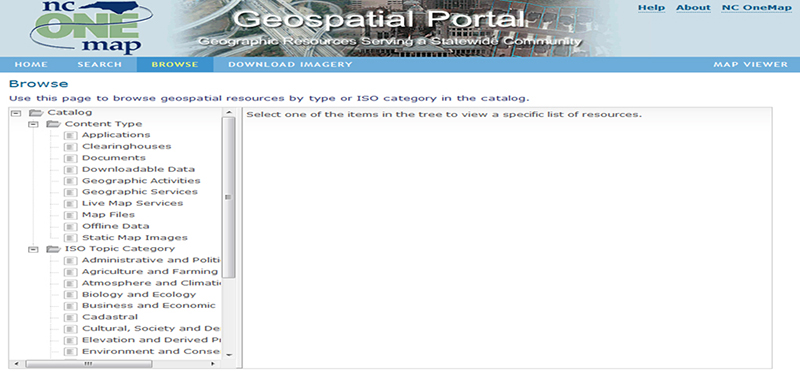This screenshot has width=800, height=372.
Task: Click the document icon beside Downloadable Data
Action: pos(71,169)
